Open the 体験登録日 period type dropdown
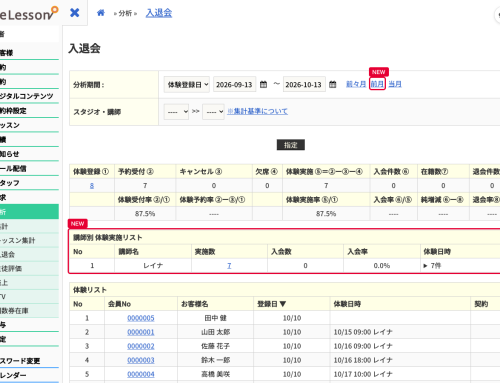 pos(187,84)
